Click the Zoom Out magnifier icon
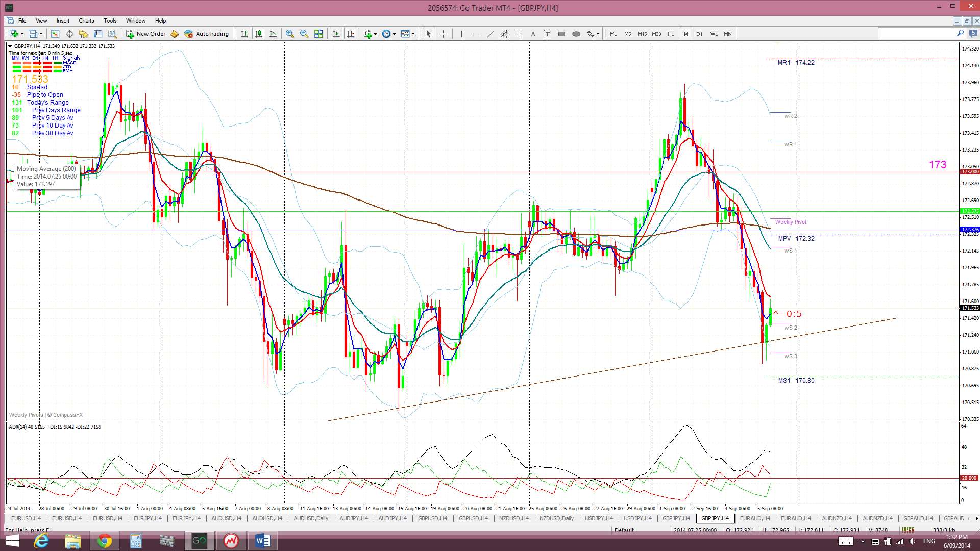Image resolution: width=980 pixels, height=551 pixels. 304,34
